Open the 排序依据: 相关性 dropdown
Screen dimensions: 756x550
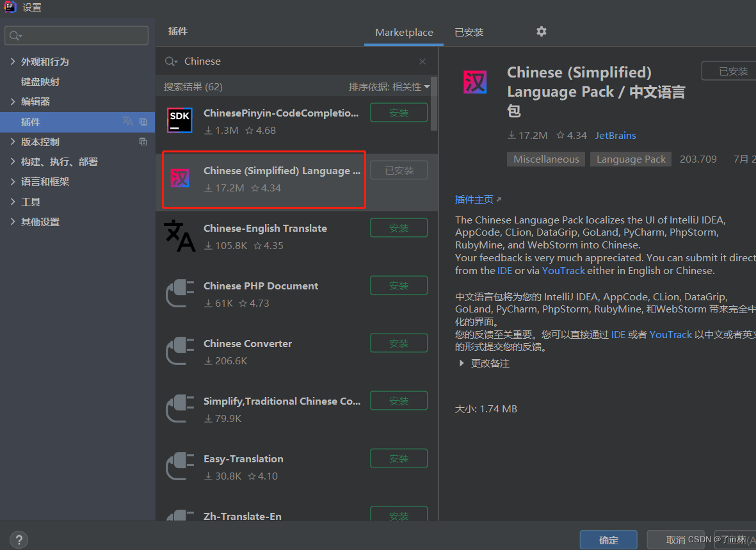(x=389, y=87)
